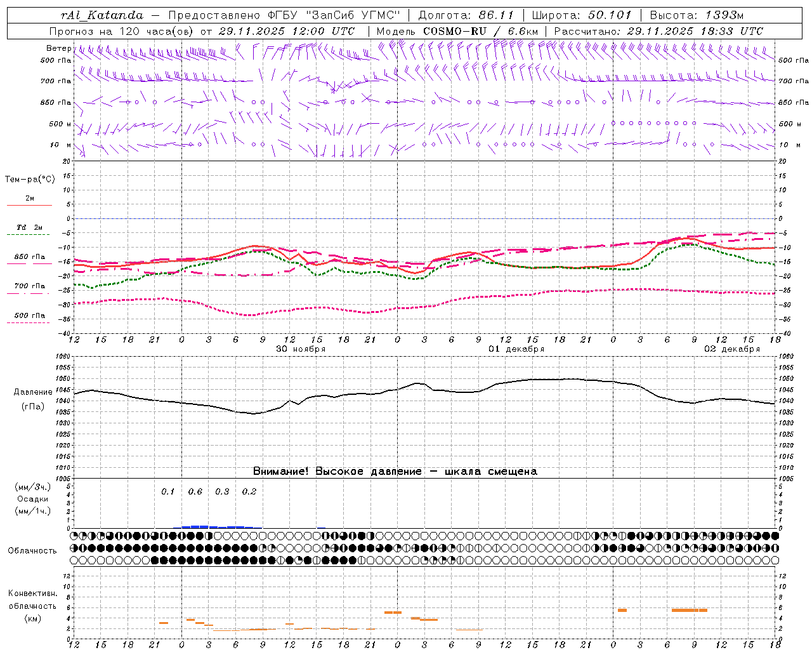Click the Ветер wind panel label

coord(58,48)
